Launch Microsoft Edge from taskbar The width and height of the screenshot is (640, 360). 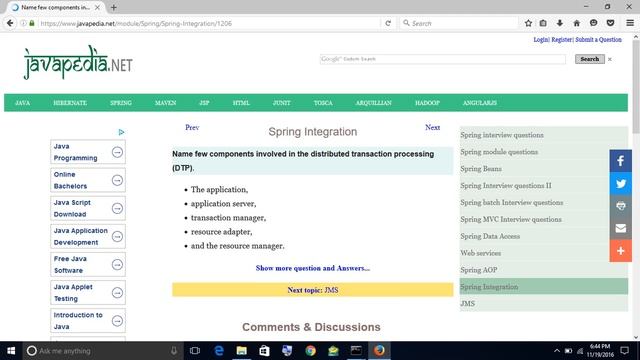pos(219,351)
